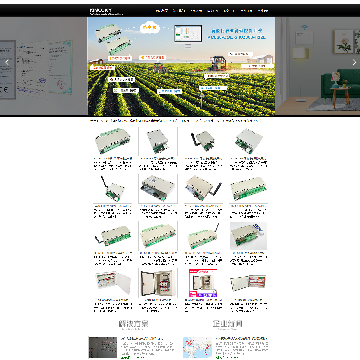This screenshot has height=360, width=360.
Task: Click title link under first top-row product
Action: [113, 158]
